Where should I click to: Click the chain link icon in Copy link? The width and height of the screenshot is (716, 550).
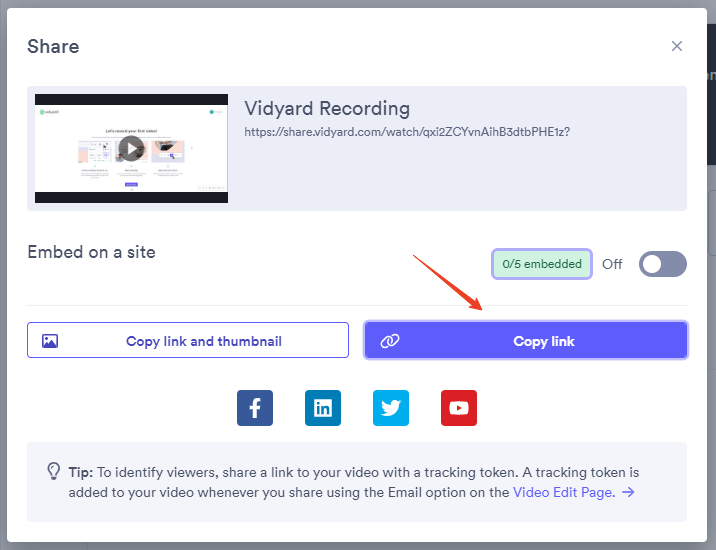tap(390, 341)
